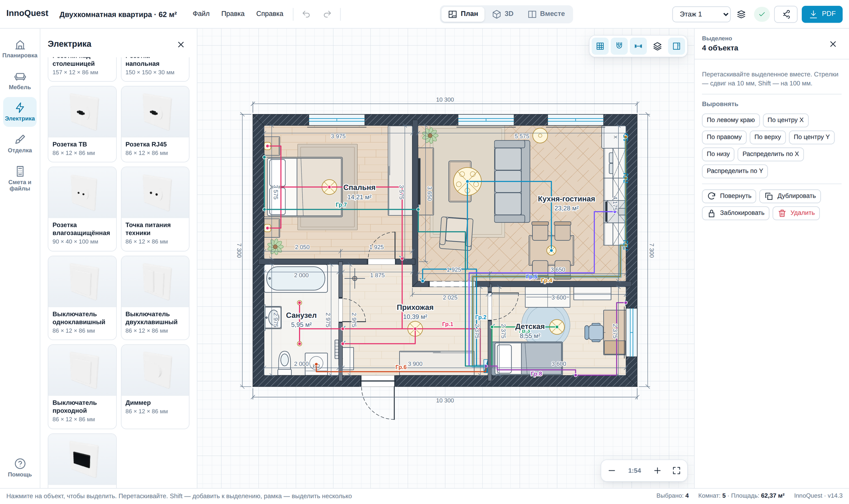Close the Электрика panel
This screenshot has height=504, width=849.
point(181,44)
